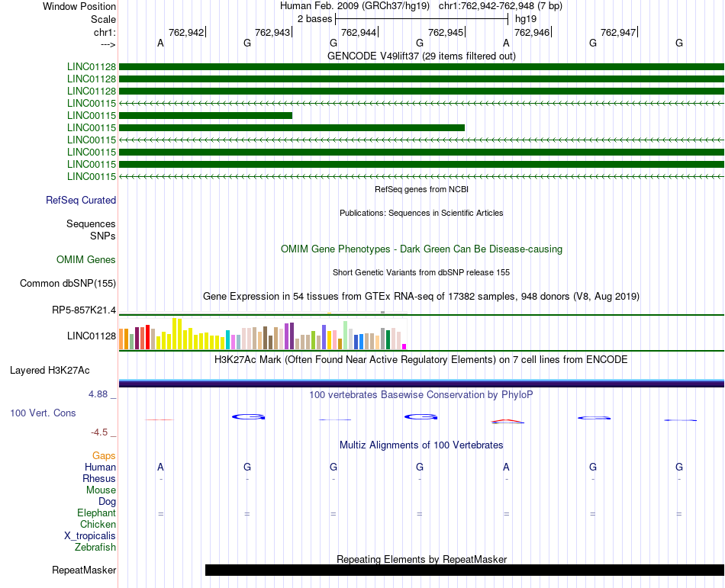Click the RP5-857K21.4 gene label
Screen dimensions: 725x588
click(84, 310)
